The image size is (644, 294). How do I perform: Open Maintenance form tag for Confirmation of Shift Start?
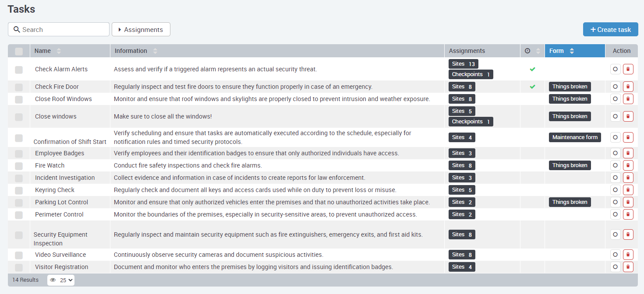point(575,137)
